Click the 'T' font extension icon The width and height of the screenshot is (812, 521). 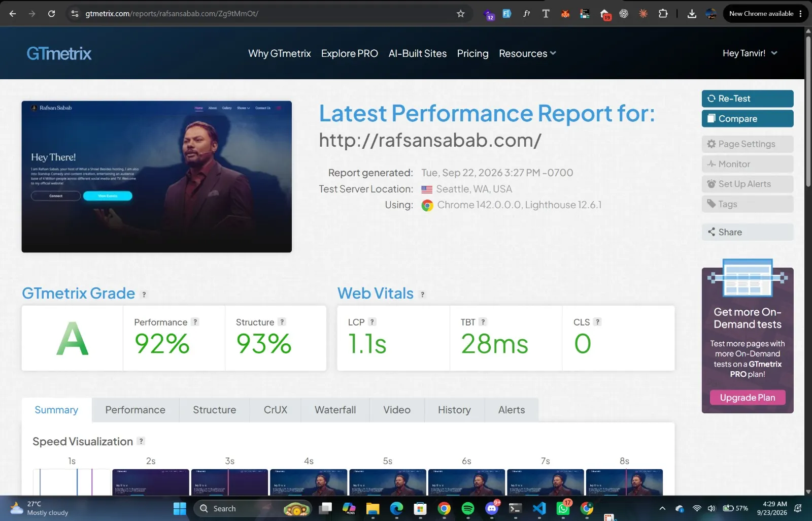[x=546, y=14]
